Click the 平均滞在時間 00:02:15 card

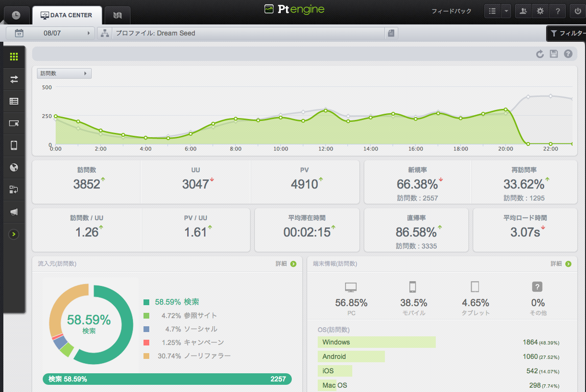pos(307,230)
